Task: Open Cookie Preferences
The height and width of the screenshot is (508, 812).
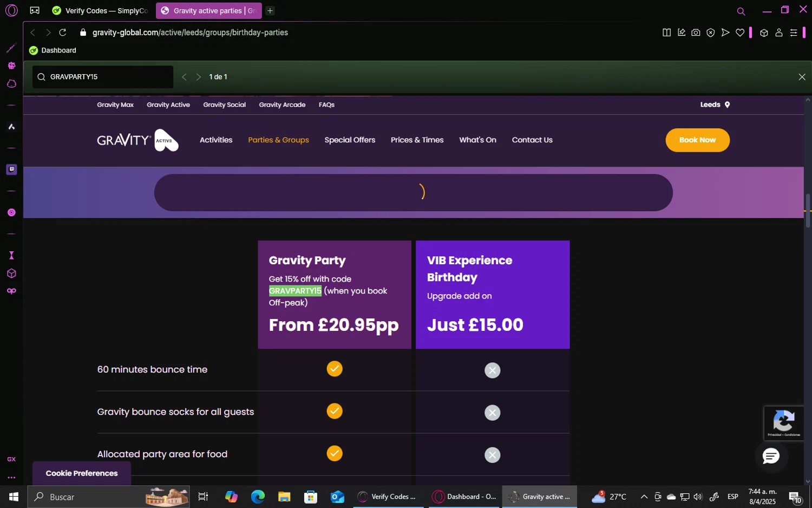Action: [x=82, y=473]
